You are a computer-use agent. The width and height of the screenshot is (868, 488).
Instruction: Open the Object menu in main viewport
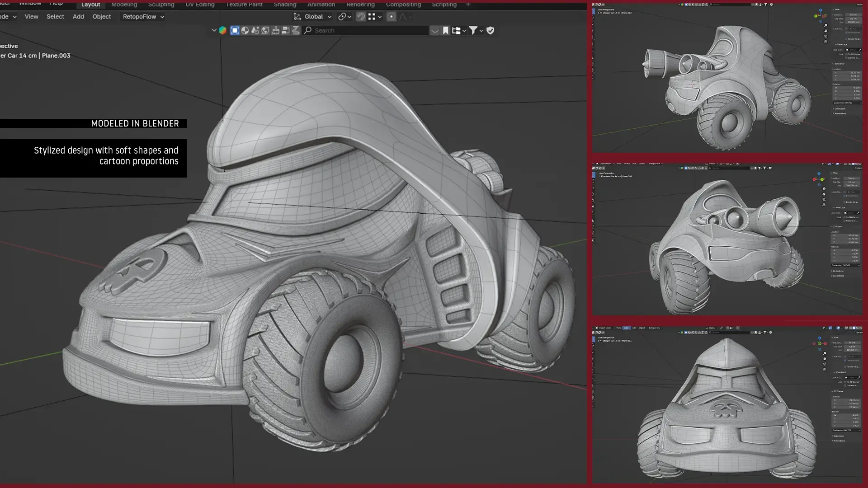tap(102, 17)
